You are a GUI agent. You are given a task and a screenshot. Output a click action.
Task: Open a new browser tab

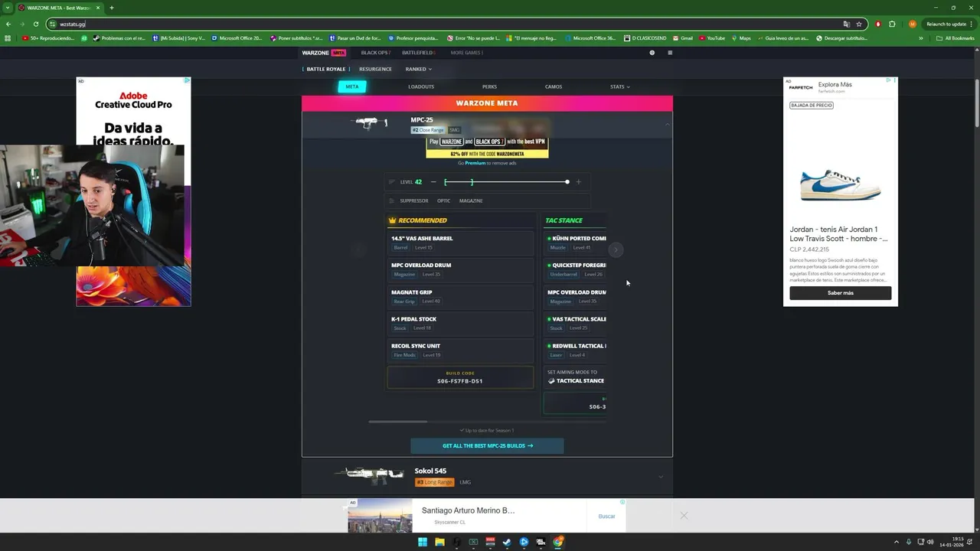112,8
